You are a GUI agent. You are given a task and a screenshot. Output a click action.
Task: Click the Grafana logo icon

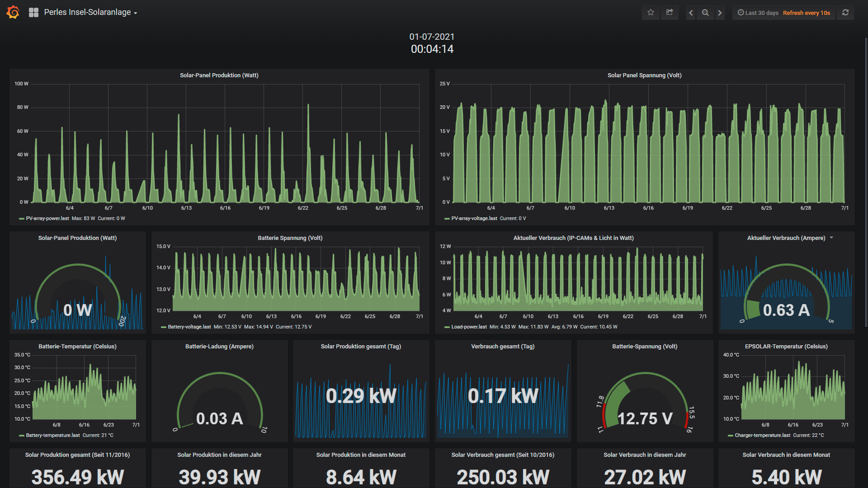pos(13,12)
